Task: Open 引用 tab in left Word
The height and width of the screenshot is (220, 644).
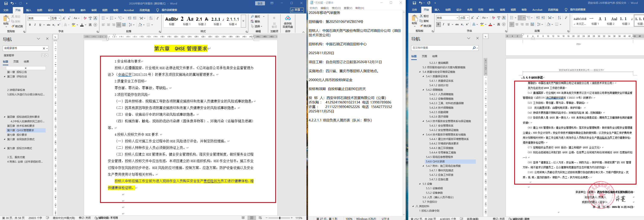Action: 72,10
